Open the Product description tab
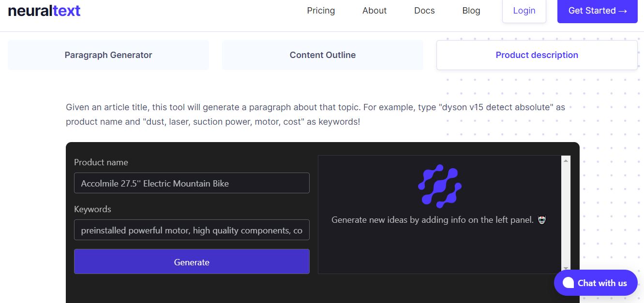The width and height of the screenshot is (644, 303). (x=537, y=55)
